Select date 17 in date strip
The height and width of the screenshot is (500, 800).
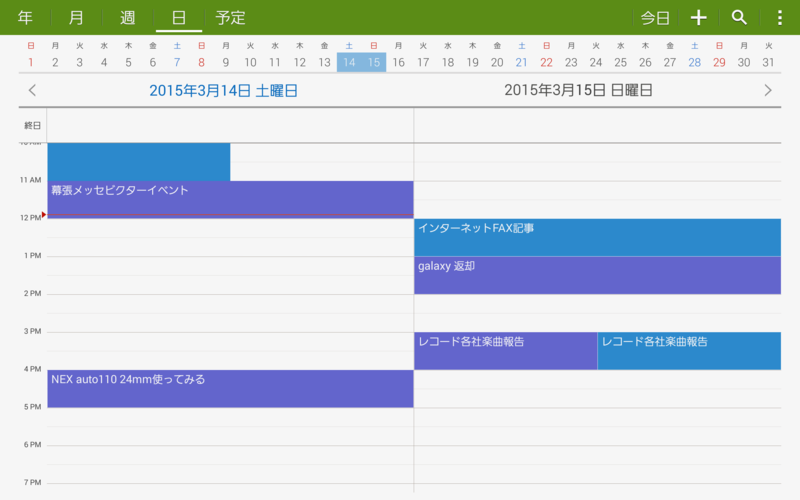tap(423, 62)
